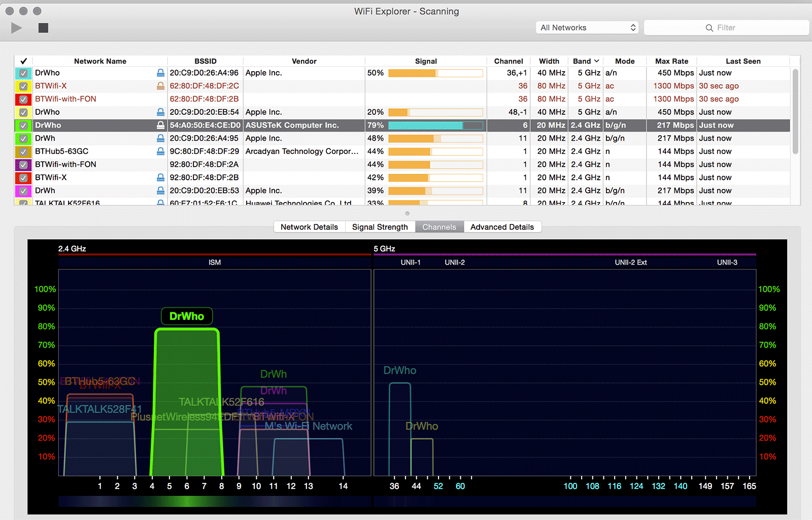Toggle red checkbox for BTWifi-with-FON channel 36
The image size is (812, 520).
tap(23, 99)
